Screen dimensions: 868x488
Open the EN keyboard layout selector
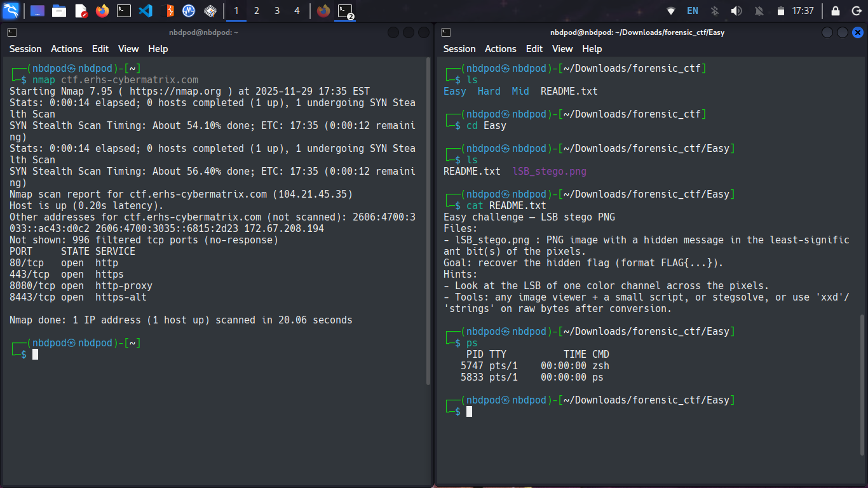[693, 11]
